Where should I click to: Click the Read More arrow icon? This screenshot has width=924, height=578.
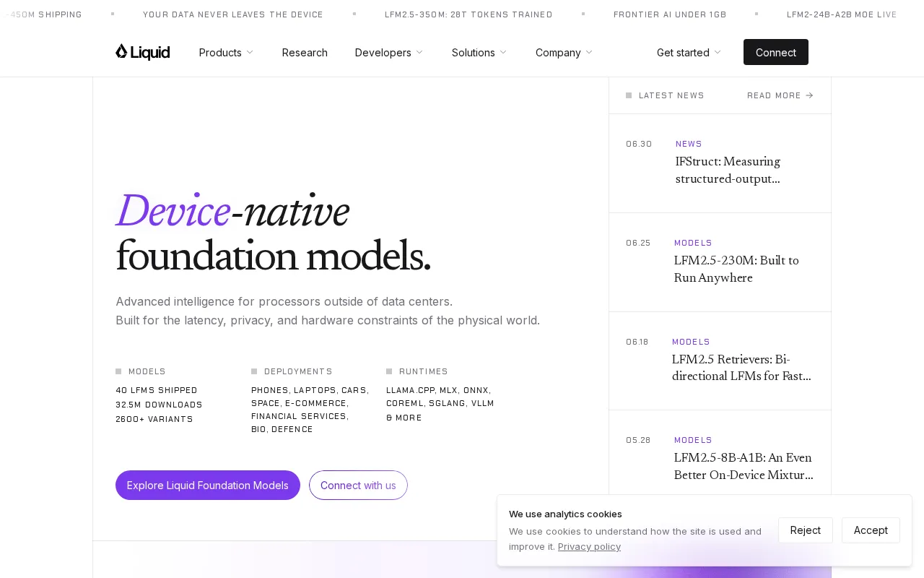pos(810,95)
